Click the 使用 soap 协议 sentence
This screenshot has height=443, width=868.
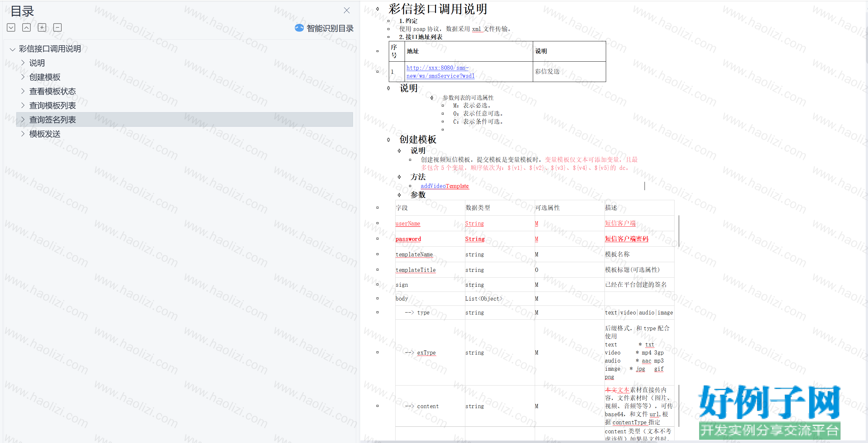click(455, 29)
